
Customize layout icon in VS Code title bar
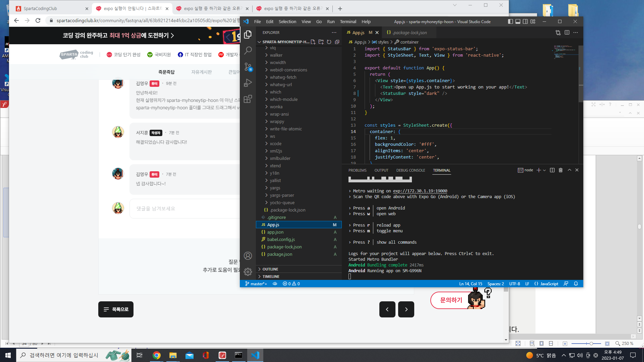pyautogui.click(x=533, y=21)
